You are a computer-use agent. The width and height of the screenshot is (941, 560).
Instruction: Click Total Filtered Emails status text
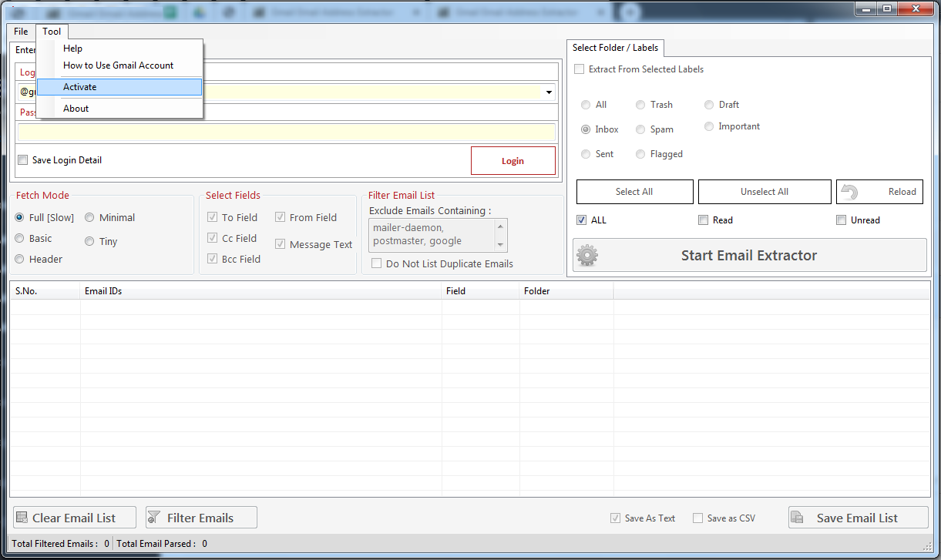point(60,544)
